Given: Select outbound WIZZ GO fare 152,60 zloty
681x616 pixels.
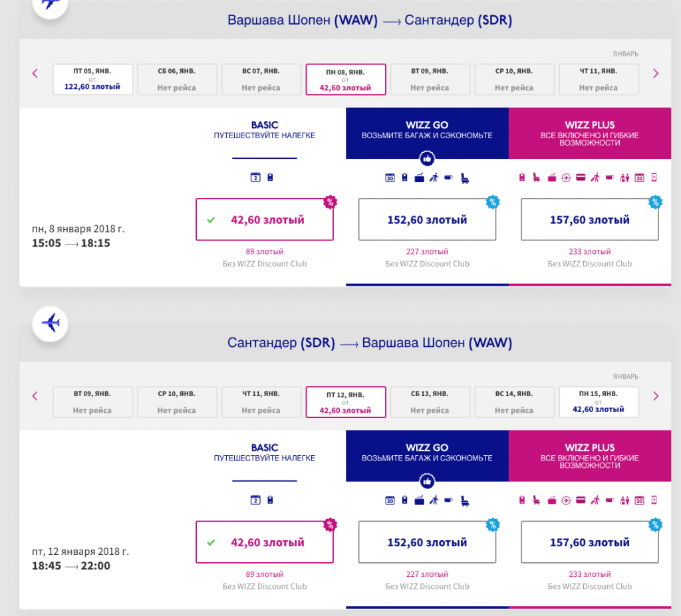Looking at the screenshot, I should [427, 220].
